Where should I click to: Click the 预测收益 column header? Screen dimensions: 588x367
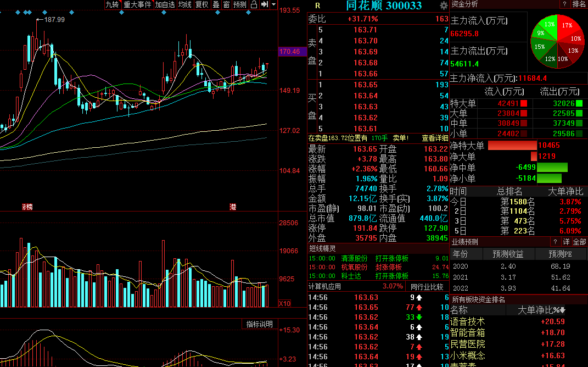(x=508, y=254)
